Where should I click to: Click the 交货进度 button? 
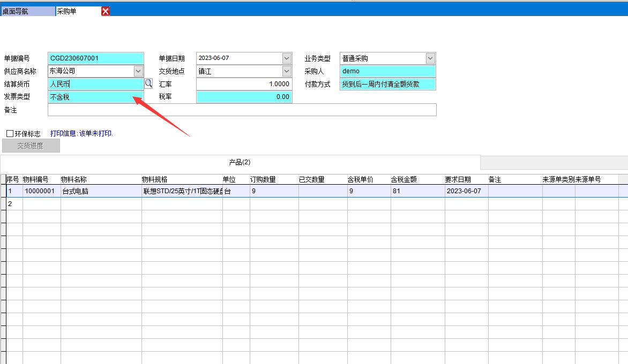pos(31,146)
